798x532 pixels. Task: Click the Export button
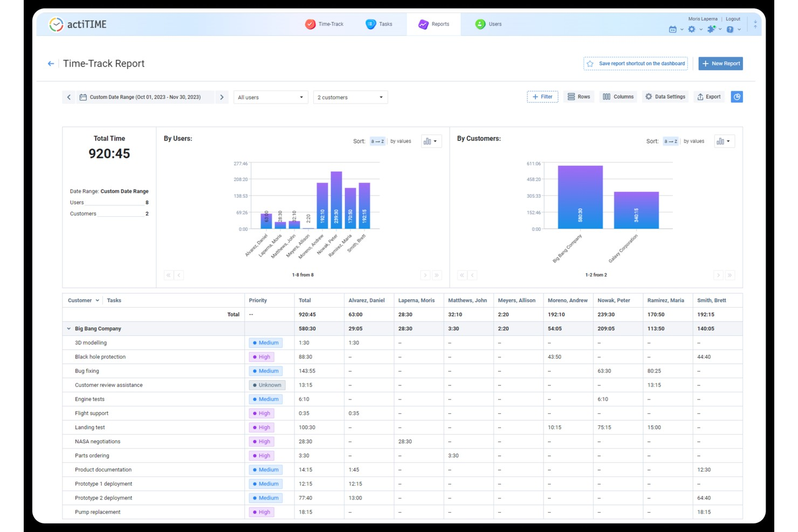coord(709,97)
